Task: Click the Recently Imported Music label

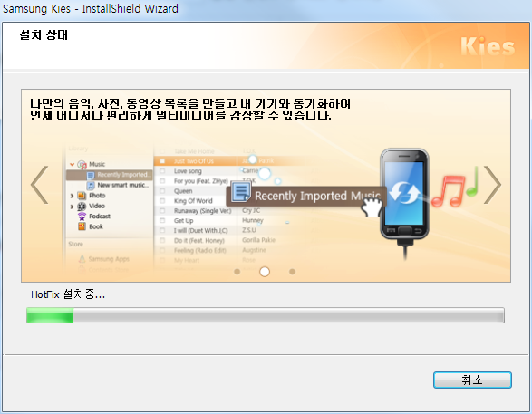Action: click(x=306, y=196)
